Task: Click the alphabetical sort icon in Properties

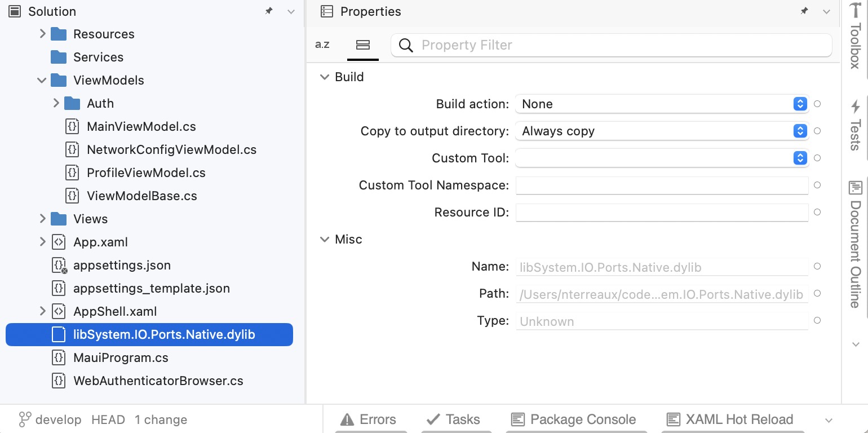Action: [322, 45]
